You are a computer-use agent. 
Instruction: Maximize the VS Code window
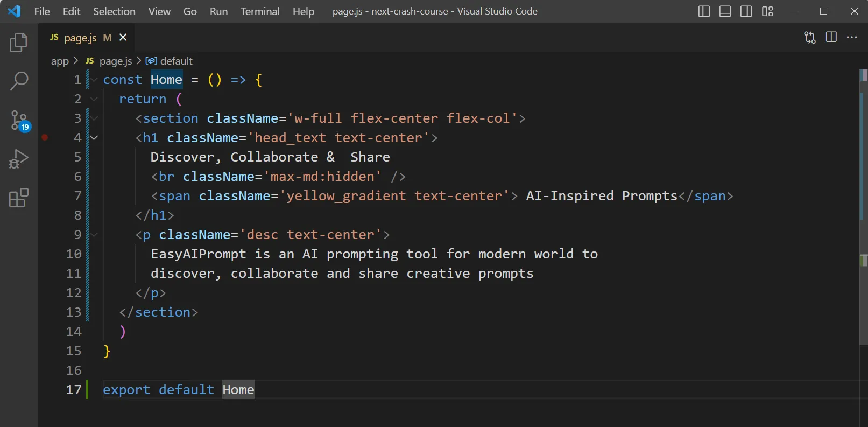[x=823, y=11]
